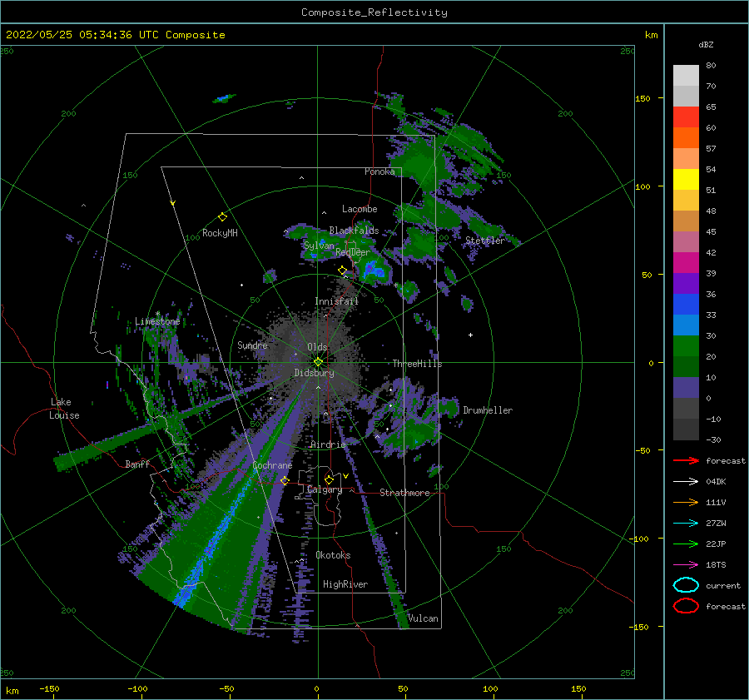Screen dimensions: 749x700
Task: Click the 65 dBZ red color swatch
Action: (686, 117)
